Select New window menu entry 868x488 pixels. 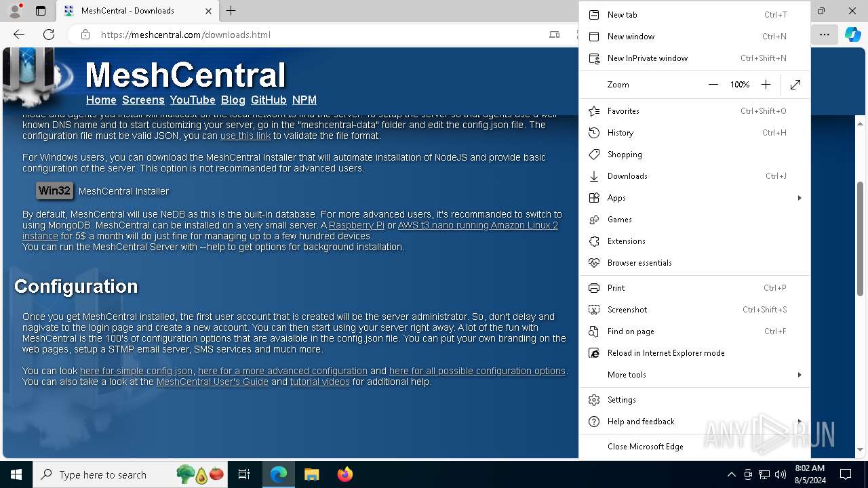(x=694, y=36)
